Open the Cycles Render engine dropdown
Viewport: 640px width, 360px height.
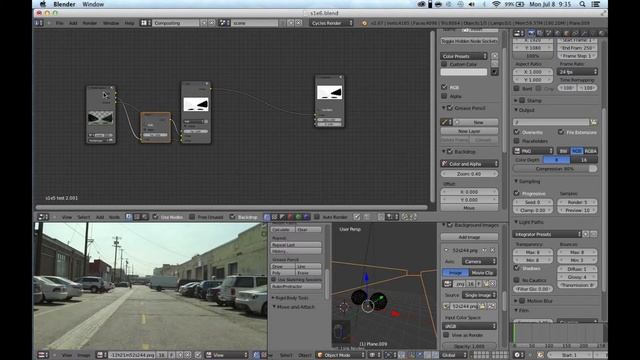tap(331, 23)
